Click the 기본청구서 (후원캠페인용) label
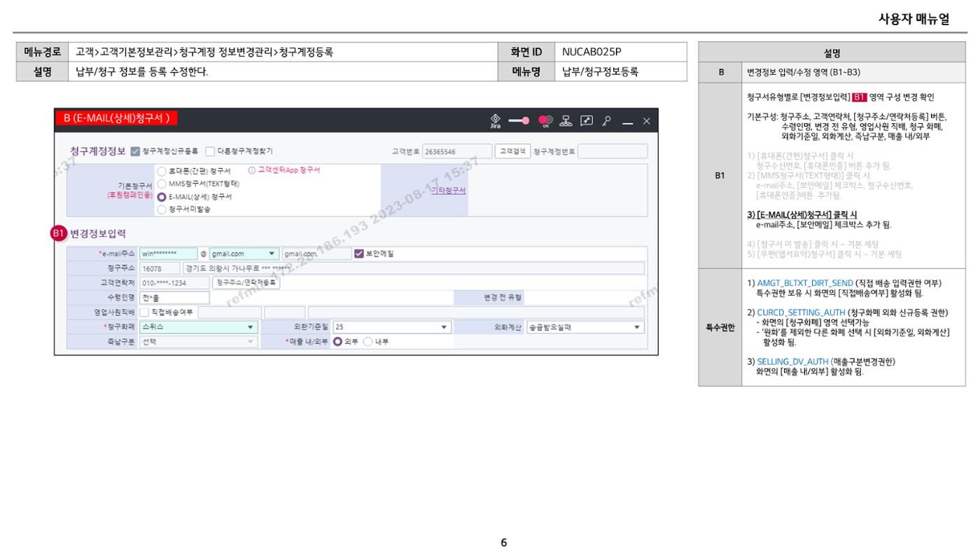The image size is (980, 552). (x=128, y=190)
